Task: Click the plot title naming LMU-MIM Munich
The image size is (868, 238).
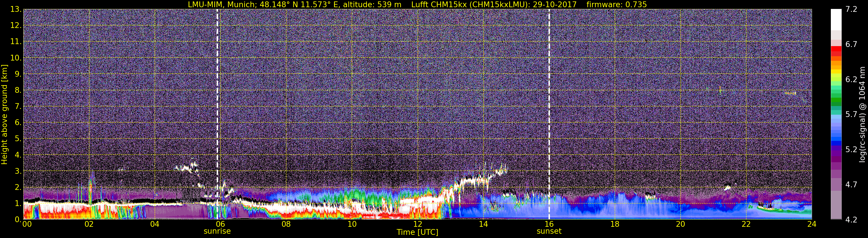Action: point(417,4)
